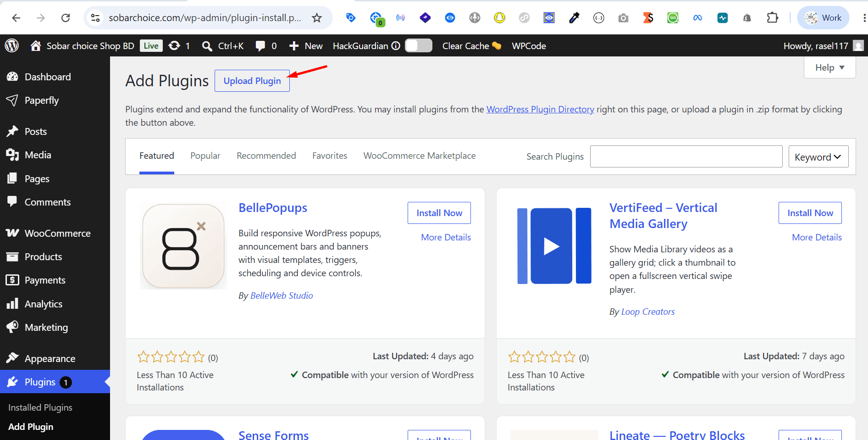Open Howdy rasel117 account menu

(823, 46)
